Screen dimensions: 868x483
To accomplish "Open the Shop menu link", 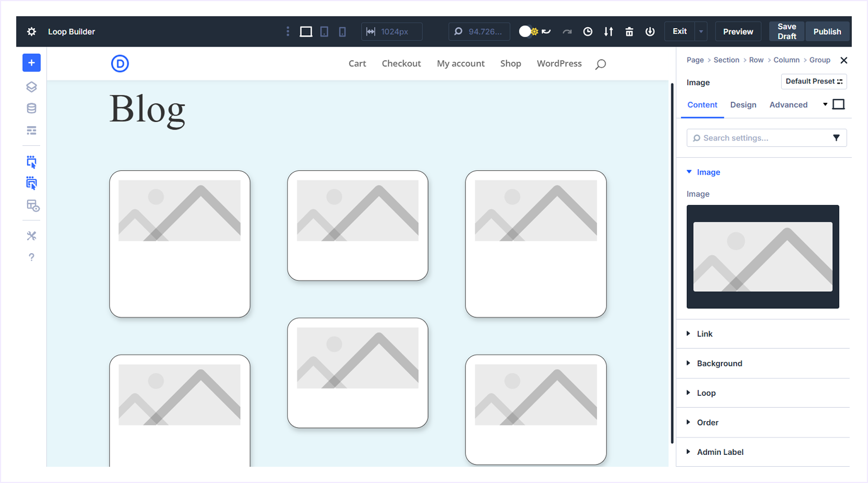I will [x=510, y=63].
